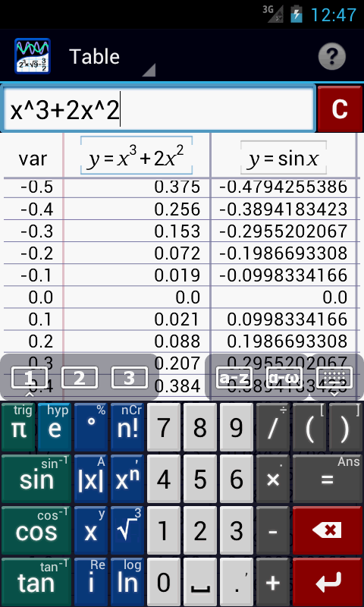Tap the space bar key

coord(199,581)
